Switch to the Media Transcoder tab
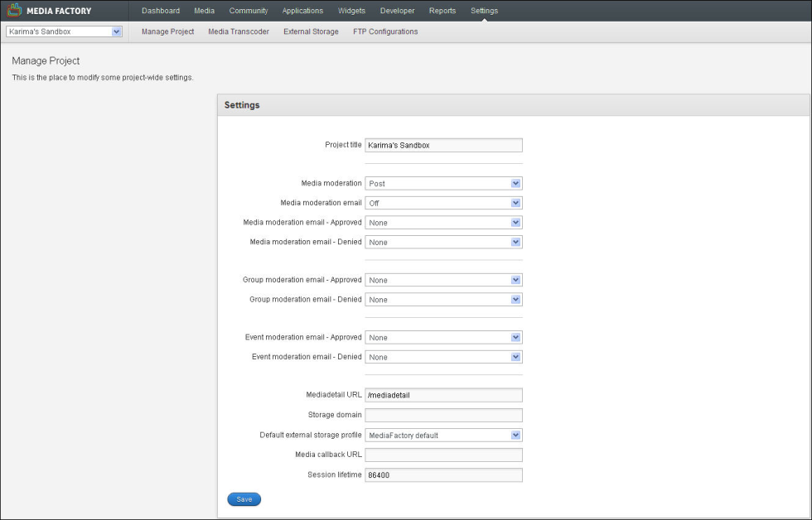The image size is (812, 520). point(239,31)
